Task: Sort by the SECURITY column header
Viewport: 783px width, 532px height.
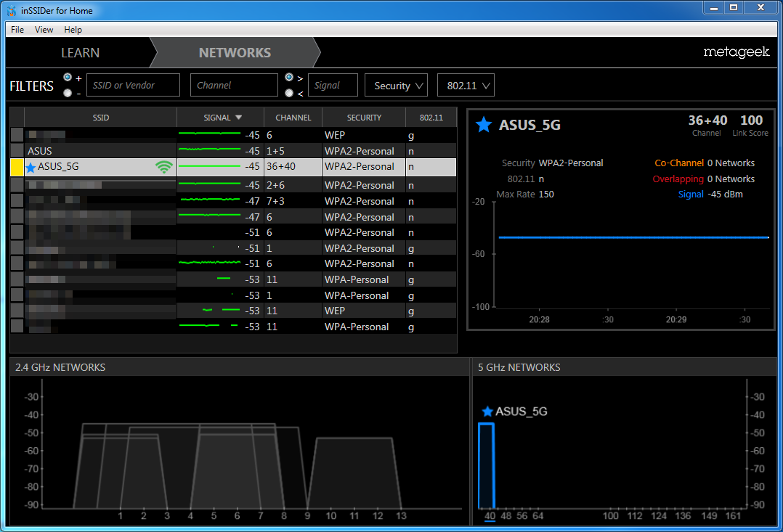Action: pos(364,118)
